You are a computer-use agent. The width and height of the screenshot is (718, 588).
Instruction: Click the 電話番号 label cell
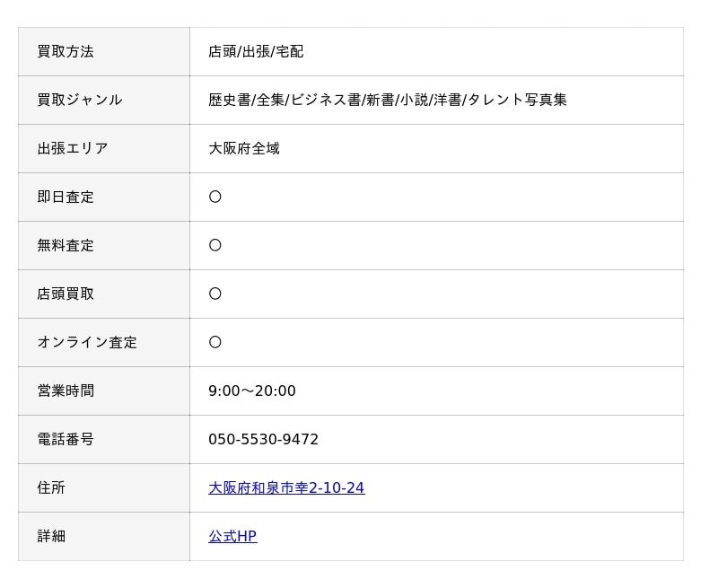[104, 440]
